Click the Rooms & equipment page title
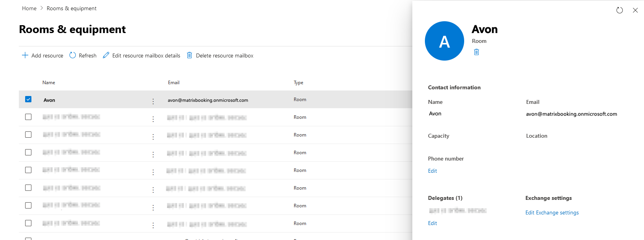 point(72,30)
